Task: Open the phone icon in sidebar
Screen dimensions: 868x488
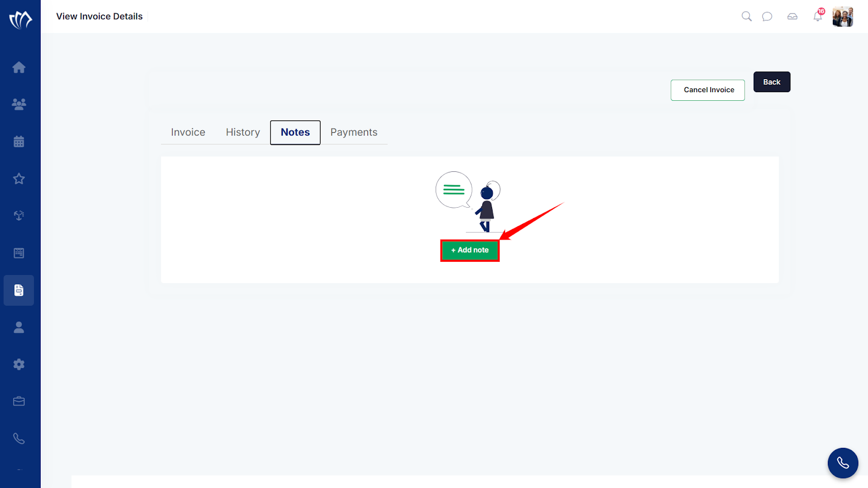Action: click(19, 439)
